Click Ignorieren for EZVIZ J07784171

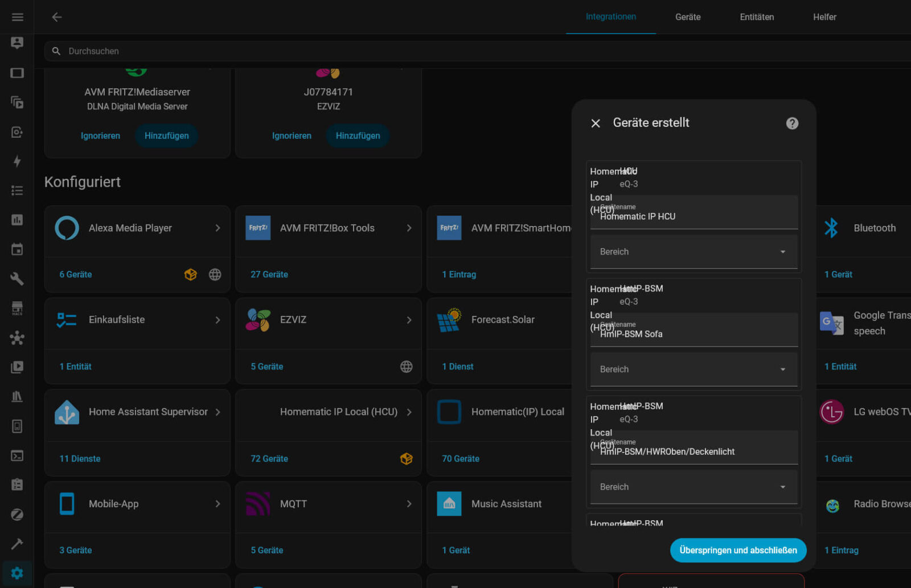(292, 136)
